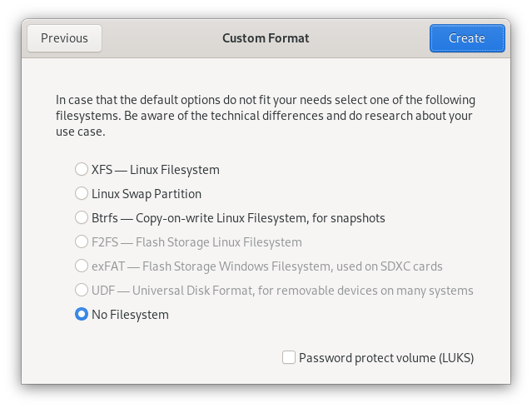Choose the UDF radio button
The height and width of the screenshot is (408, 532).
[82, 291]
